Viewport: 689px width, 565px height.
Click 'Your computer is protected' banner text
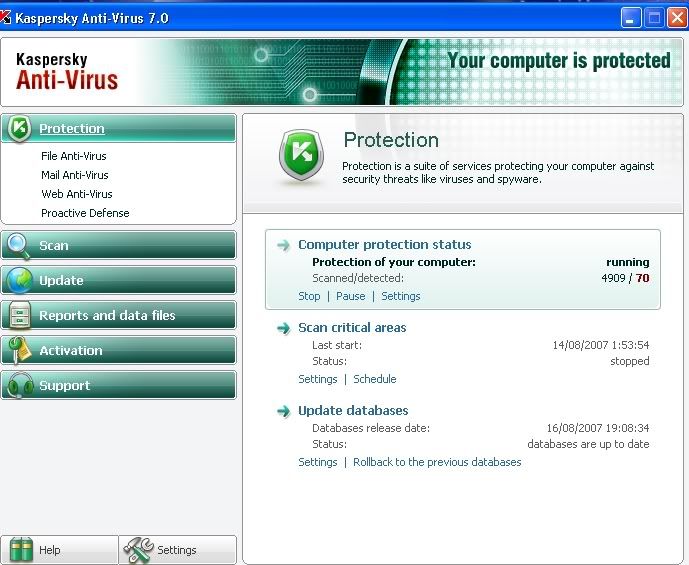pyautogui.click(x=559, y=61)
